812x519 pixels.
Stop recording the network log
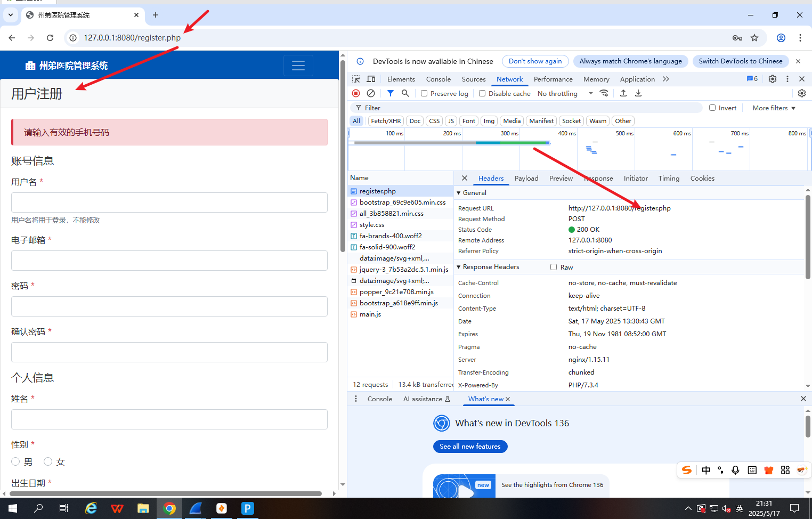pos(356,93)
